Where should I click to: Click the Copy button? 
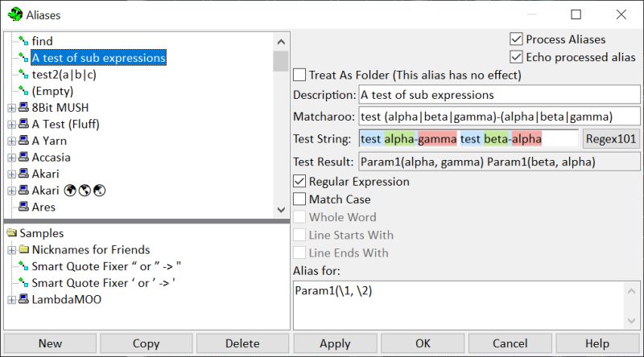coord(147,343)
